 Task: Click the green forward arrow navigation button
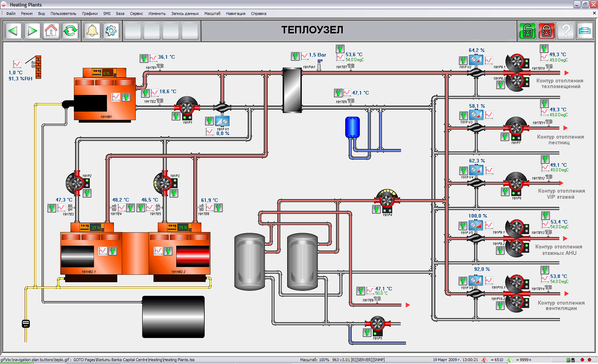coord(32,31)
